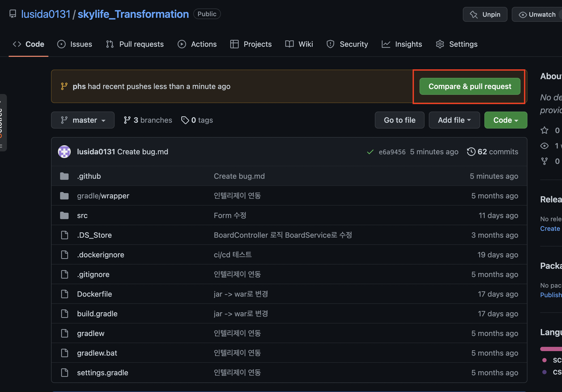Open the .github folder
Image resolution: width=562 pixels, height=392 pixels.
coord(89,176)
